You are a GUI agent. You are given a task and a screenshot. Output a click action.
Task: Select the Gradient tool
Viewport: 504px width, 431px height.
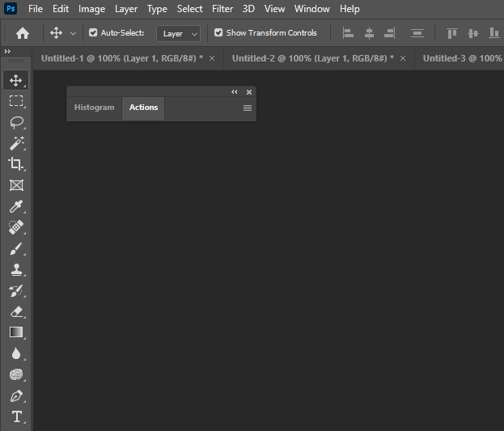(x=16, y=332)
